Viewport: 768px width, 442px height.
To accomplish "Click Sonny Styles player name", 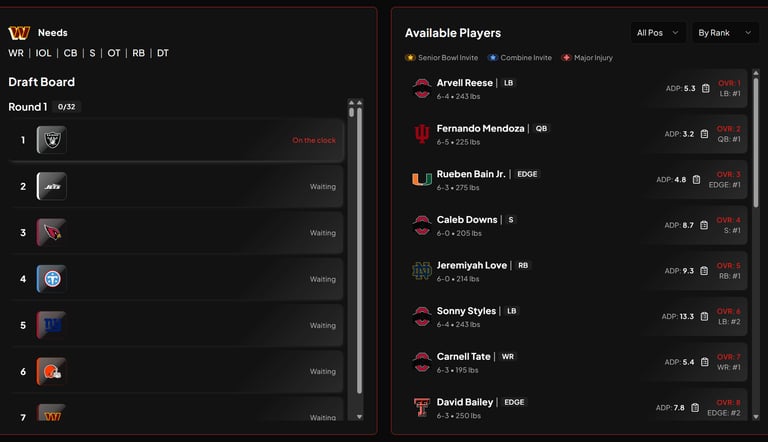I will pyautogui.click(x=466, y=311).
